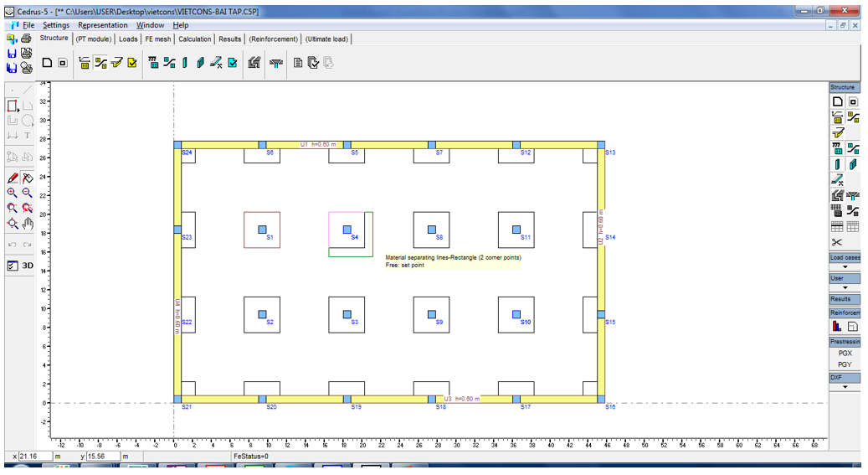Click the scissors icon in right panel
This screenshot has height=475, width=868.
[x=836, y=242]
